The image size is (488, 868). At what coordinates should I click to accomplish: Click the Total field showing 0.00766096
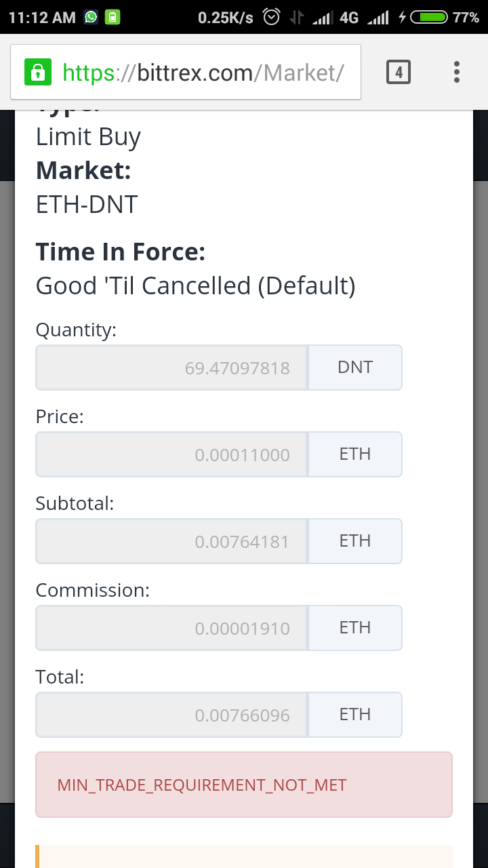tap(172, 715)
